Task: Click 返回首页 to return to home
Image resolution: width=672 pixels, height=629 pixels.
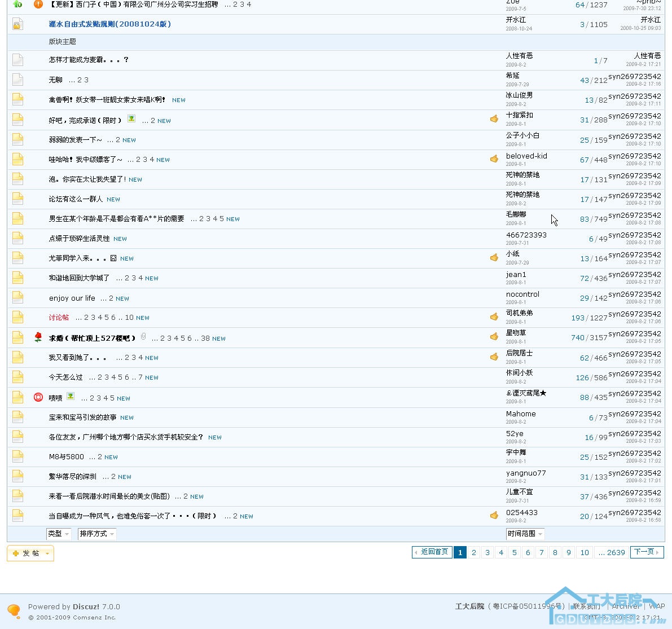Action: (x=432, y=552)
